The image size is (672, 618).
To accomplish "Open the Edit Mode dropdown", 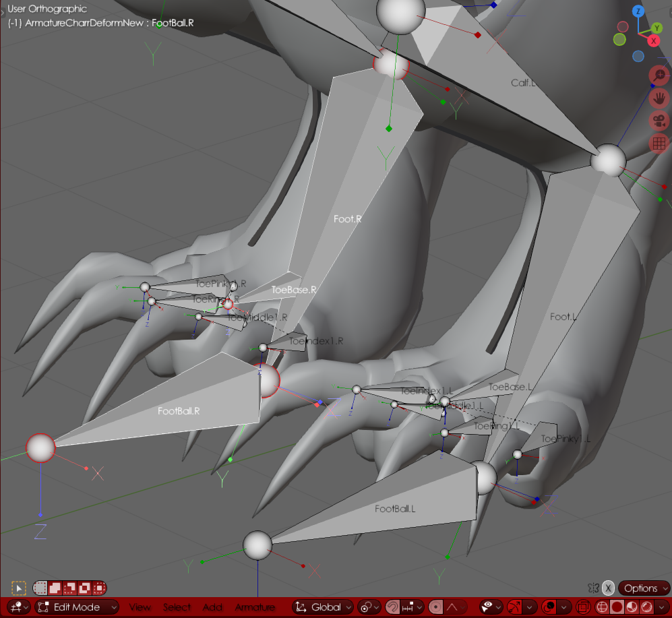I will (77, 607).
